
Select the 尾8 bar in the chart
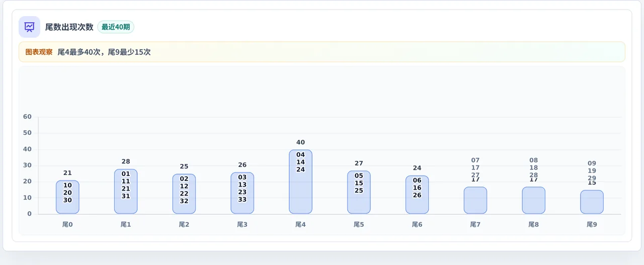(534, 200)
